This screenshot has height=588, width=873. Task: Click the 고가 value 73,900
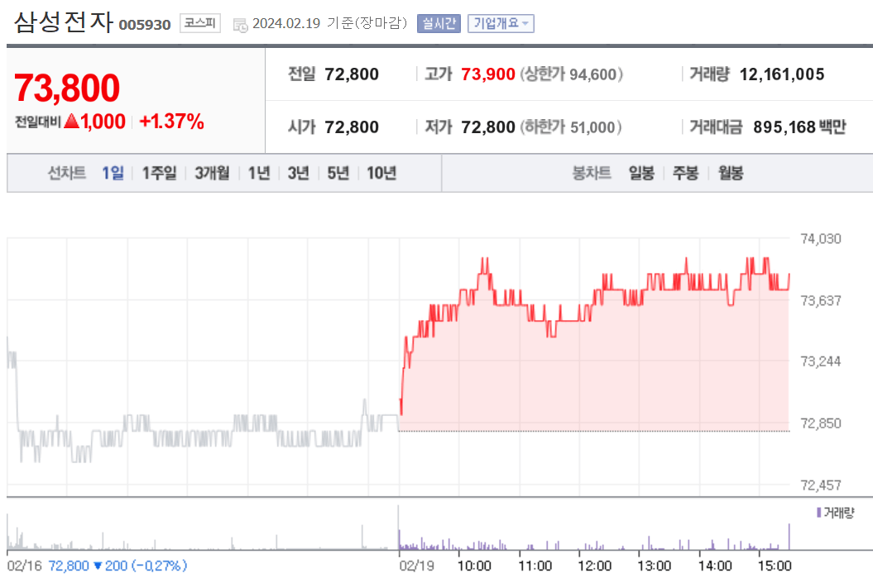coord(487,74)
